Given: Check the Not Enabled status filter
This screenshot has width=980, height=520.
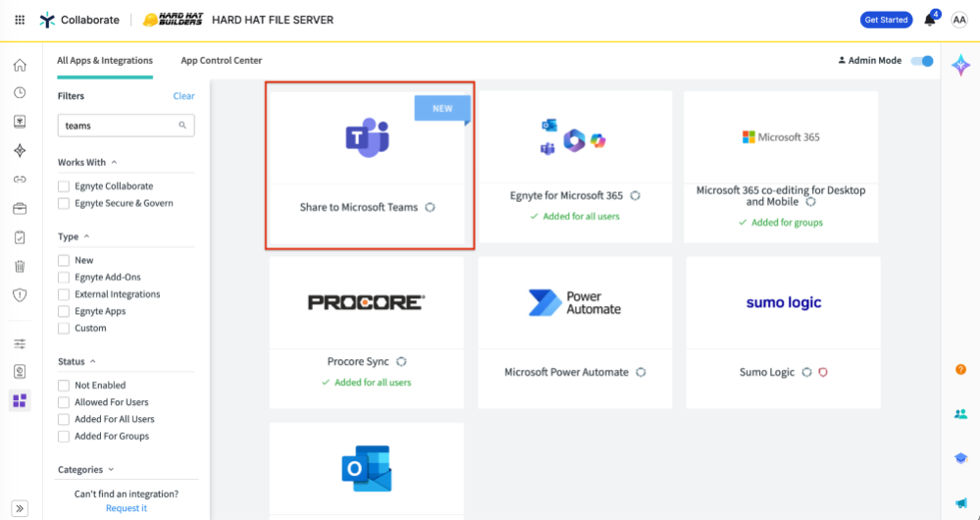Looking at the screenshot, I should pyautogui.click(x=63, y=385).
